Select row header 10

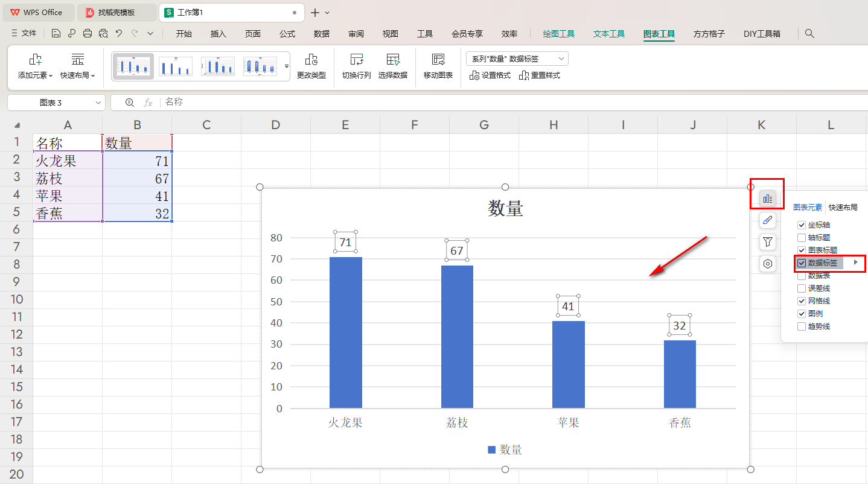(x=16, y=299)
